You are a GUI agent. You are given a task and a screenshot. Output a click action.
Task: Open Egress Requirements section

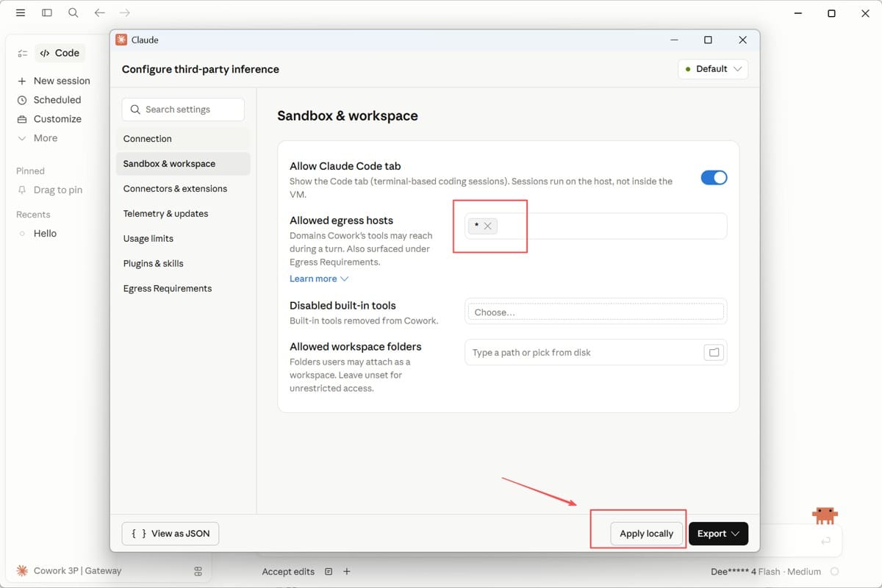point(183,289)
